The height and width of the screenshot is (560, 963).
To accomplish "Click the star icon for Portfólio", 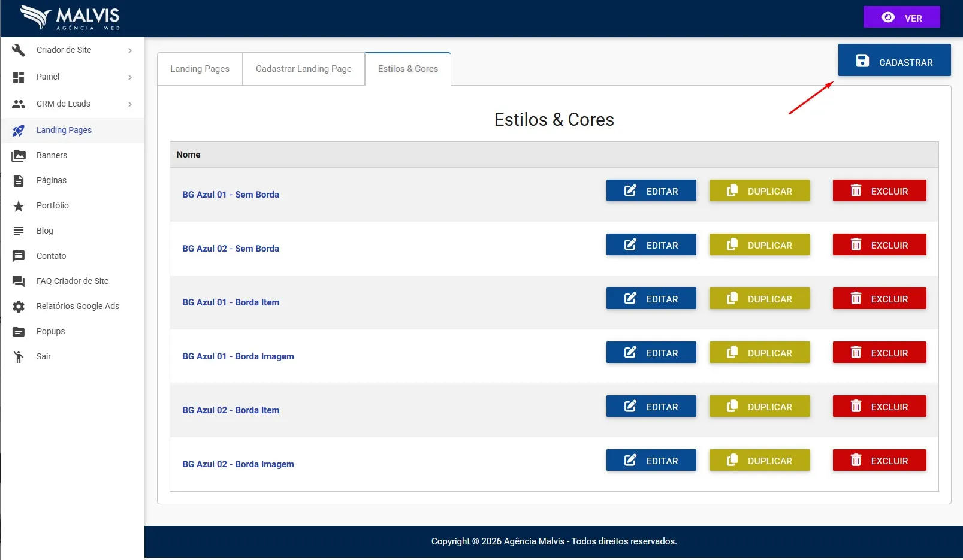I will click(x=19, y=206).
